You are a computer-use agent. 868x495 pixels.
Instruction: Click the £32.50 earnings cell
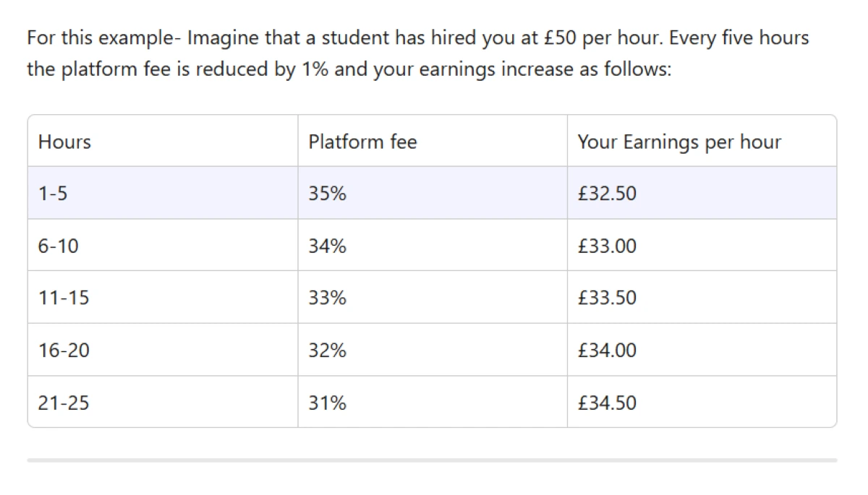click(608, 194)
